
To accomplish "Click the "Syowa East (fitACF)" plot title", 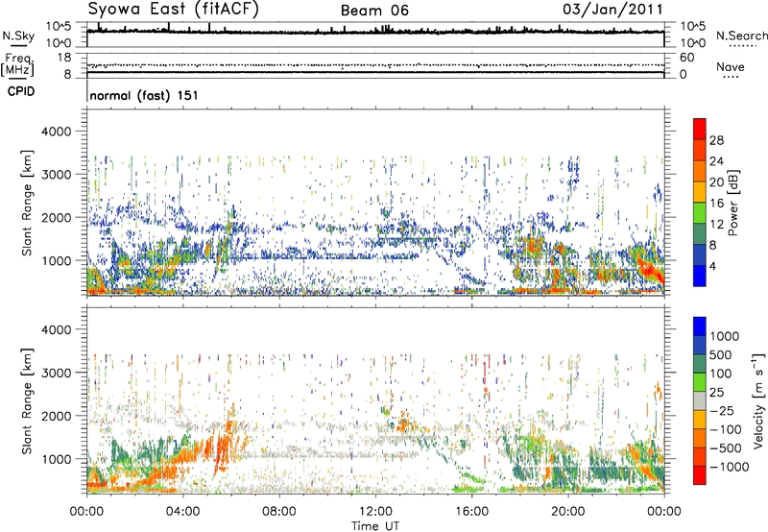I will 173,9.
